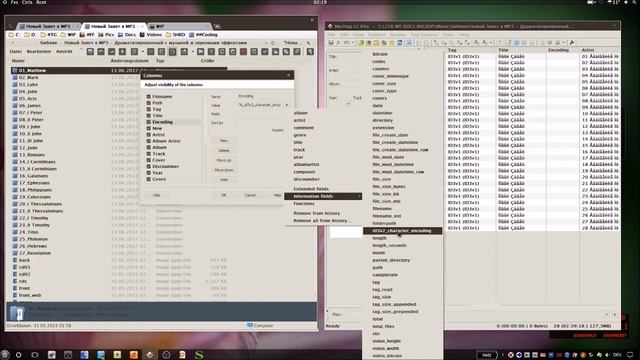
Task: Open the C drive bookmark folder
Action: tap(14, 35)
